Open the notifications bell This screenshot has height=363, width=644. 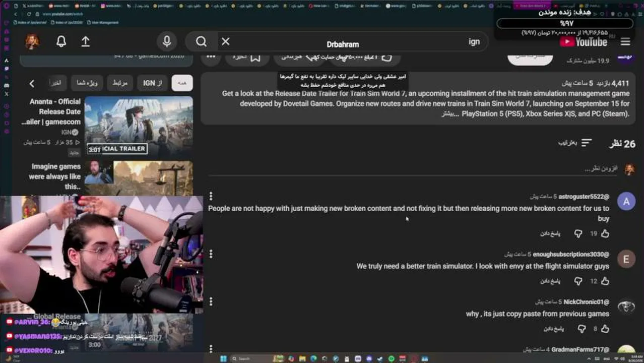(x=61, y=42)
